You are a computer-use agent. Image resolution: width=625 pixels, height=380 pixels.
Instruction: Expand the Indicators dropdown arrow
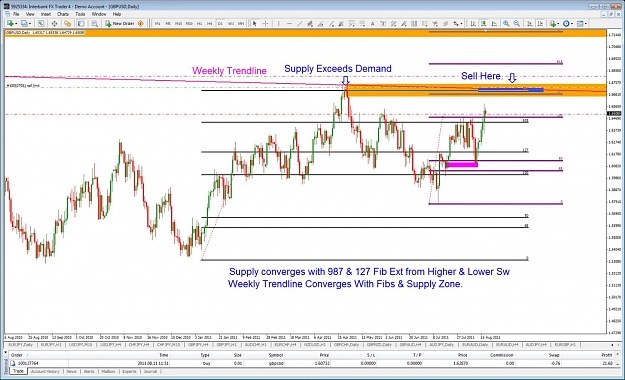click(558, 24)
